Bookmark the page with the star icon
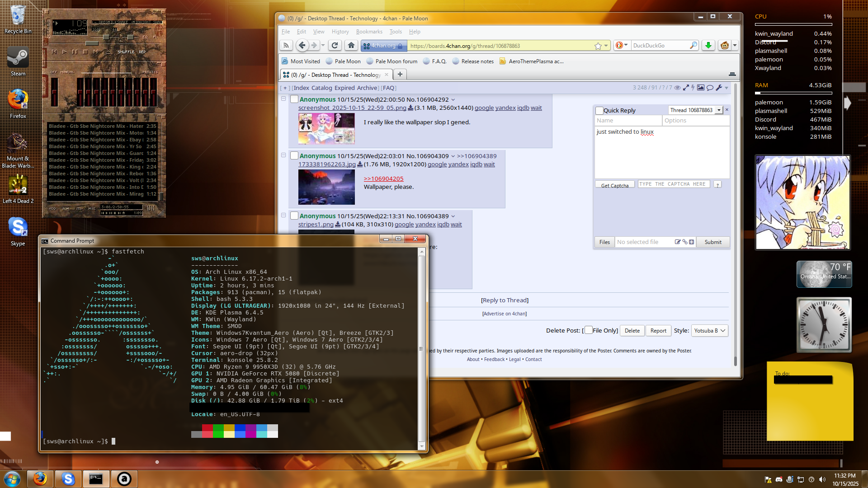 [x=598, y=46]
